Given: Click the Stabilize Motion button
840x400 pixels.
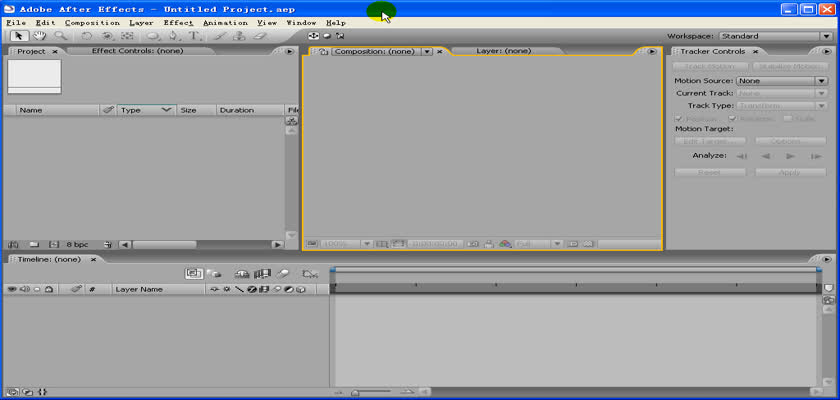Looking at the screenshot, I should (x=790, y=66).
